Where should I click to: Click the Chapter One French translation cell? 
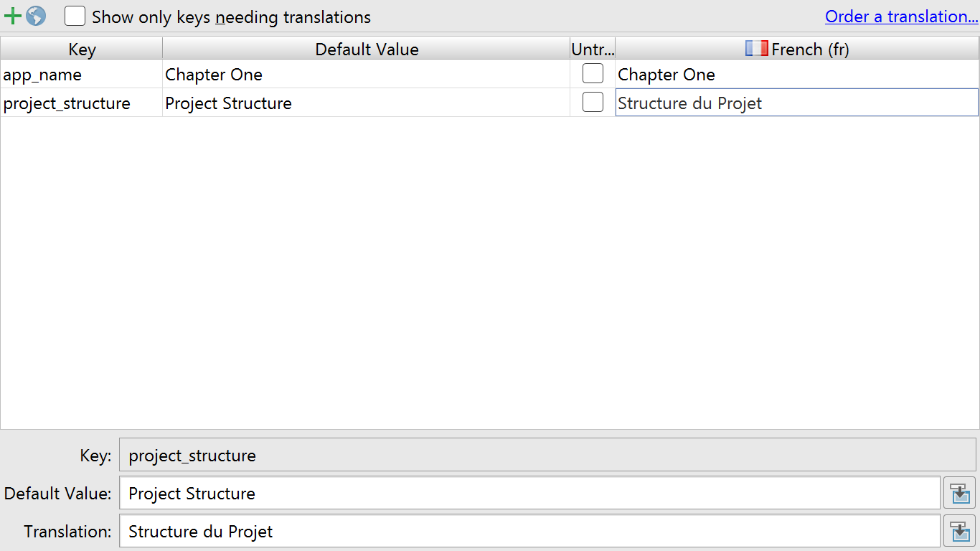click(x=797, y=74)
